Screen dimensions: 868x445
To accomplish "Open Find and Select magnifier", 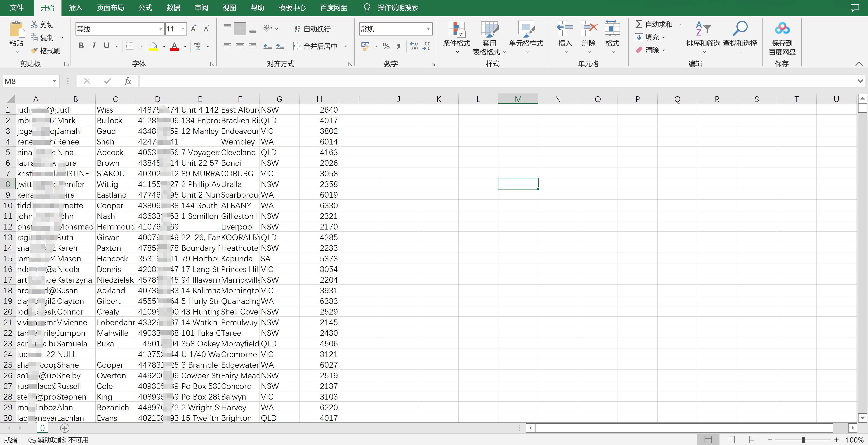I will coord(740,29).
